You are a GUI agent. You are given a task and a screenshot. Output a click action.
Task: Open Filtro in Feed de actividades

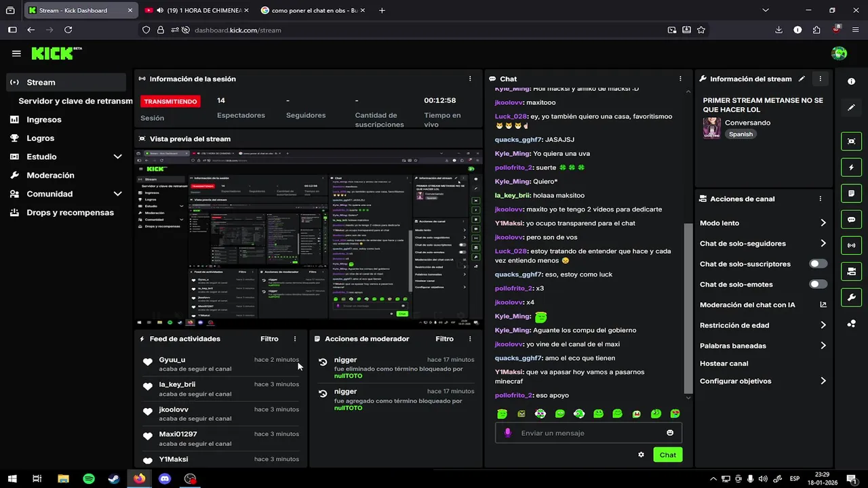pos(269,339)
